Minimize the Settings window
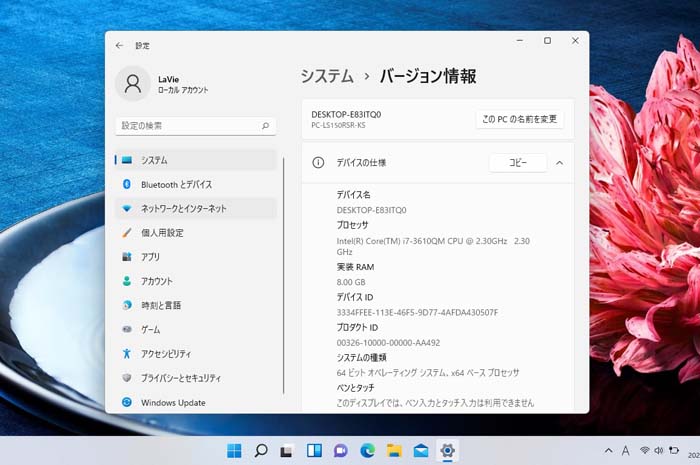This screenshot has height=465, width=700. (520, 41)
